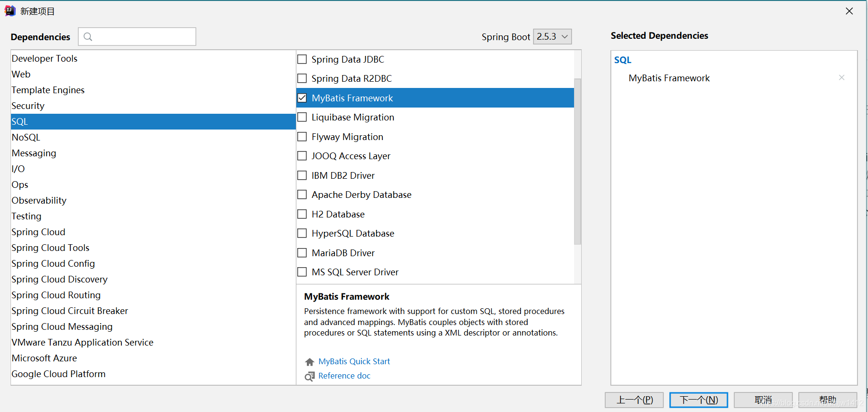The image size is (868, 412).
Task: Select the H2 Database checkbox
Action: (302, 214)
